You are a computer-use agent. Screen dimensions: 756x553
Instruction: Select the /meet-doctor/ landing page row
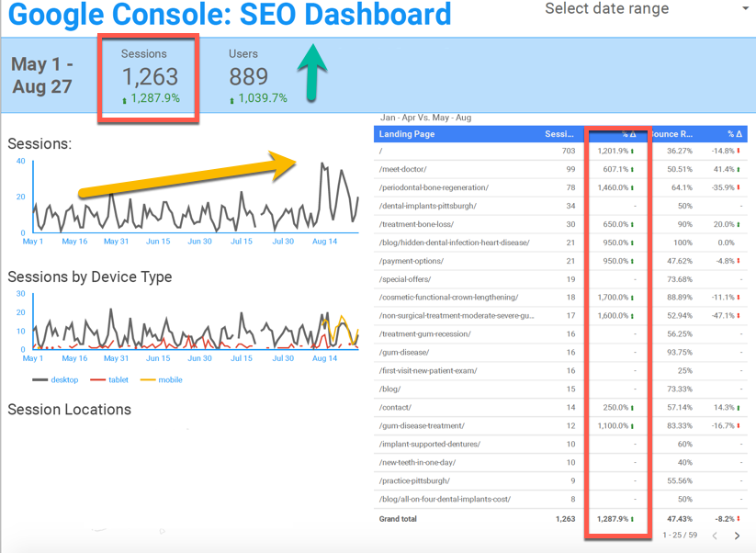[x=560, y=169]
